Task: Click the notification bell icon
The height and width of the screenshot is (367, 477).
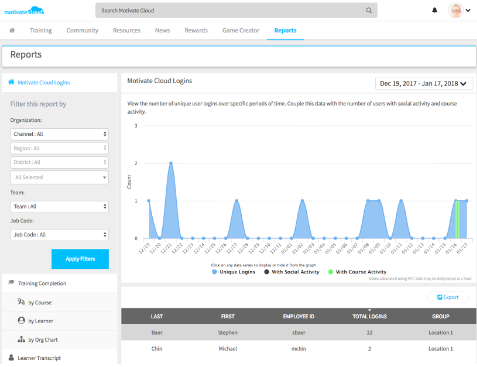Action: [434, 10]
